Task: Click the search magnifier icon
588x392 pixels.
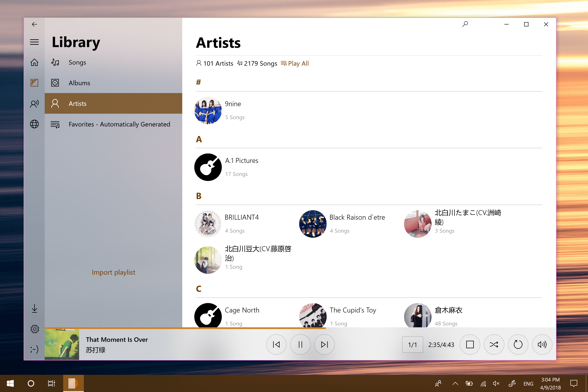Action: (465, 24)
